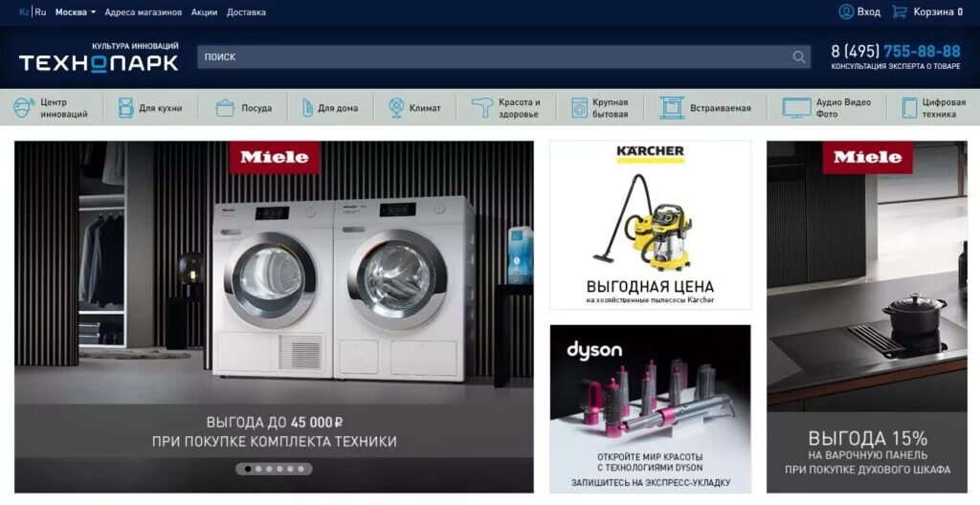This screenshot has width=980, height=505.
Task: Select the sixth carousel dot
Action: tap(301, 469)
